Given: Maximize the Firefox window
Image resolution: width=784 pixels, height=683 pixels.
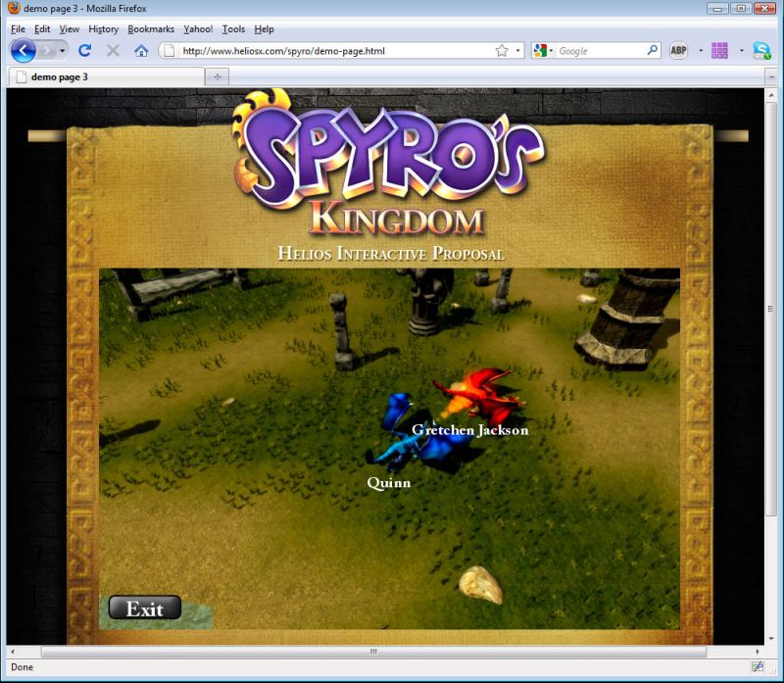Looking at the screenshot, I should [x=741, y=8].
